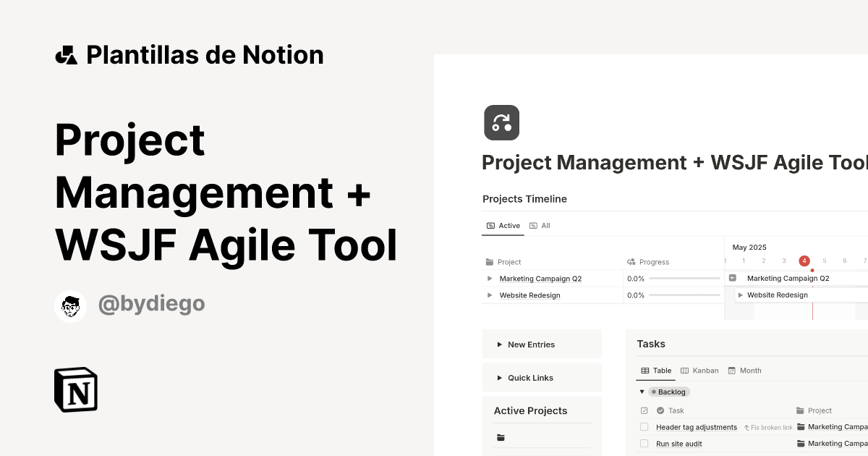Click the folder icon in the Project column
Screen dimensions: 868x456
[489, 262]
